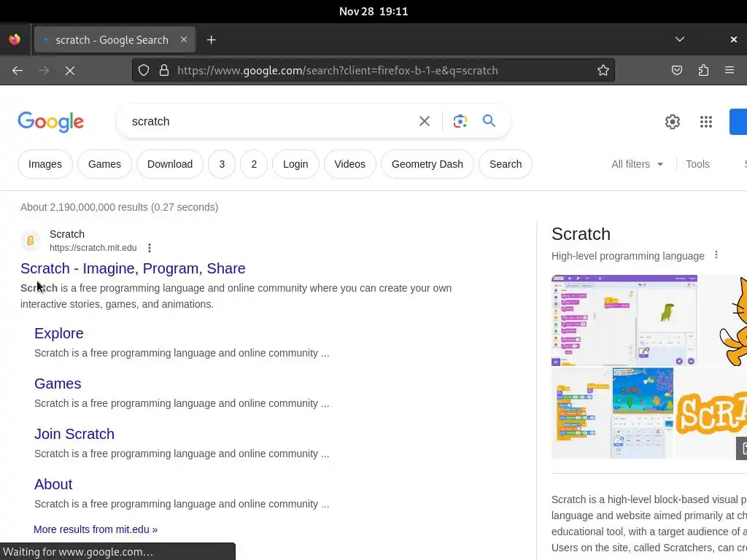The width and height of the screenshot is (747, 560).
Task: Open the Extensions menu
Action: (703, 71)
